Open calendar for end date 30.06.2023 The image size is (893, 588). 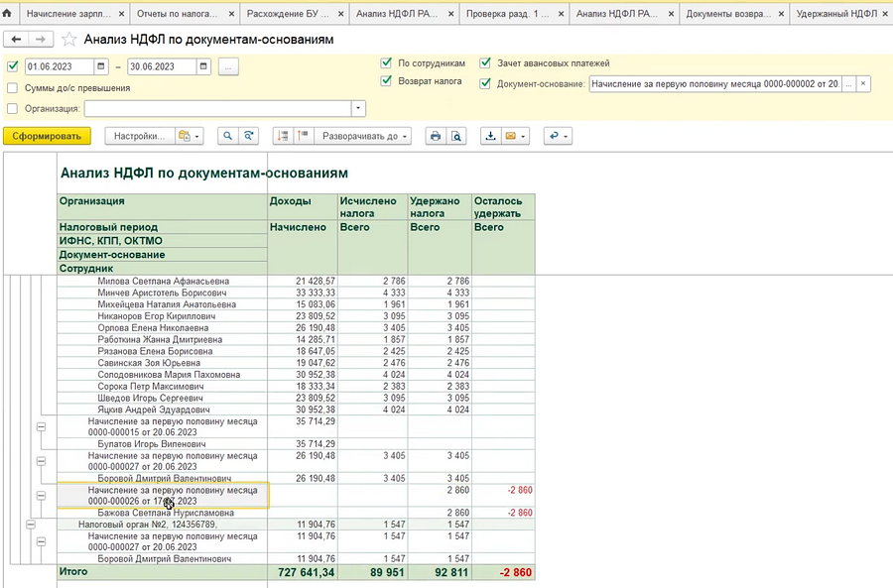203,66
